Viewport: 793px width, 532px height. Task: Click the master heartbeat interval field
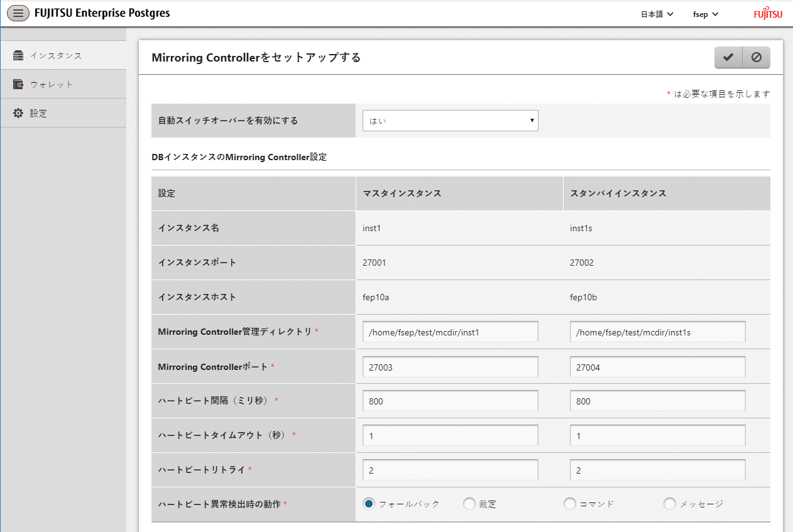coord(450,401)
